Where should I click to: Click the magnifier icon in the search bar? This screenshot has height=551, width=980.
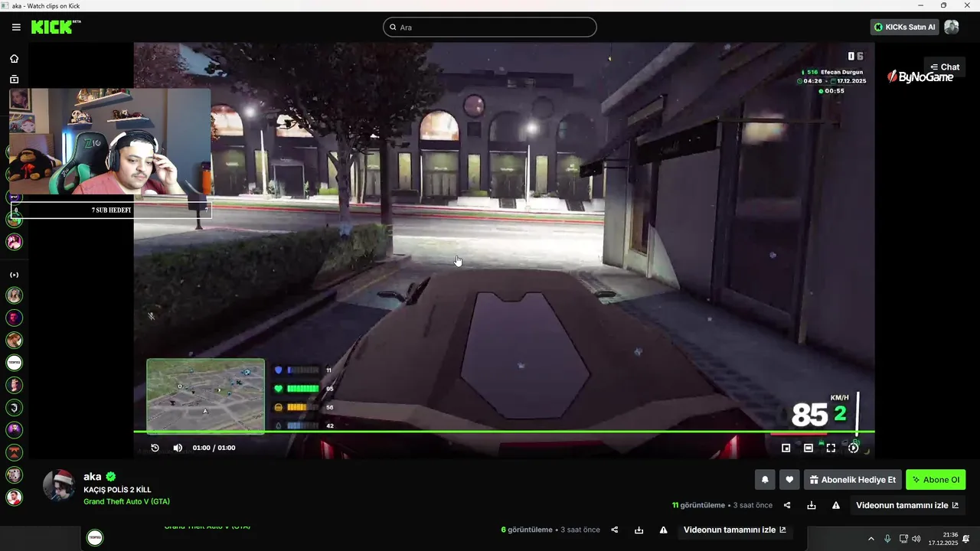click(x=394, y=27)
